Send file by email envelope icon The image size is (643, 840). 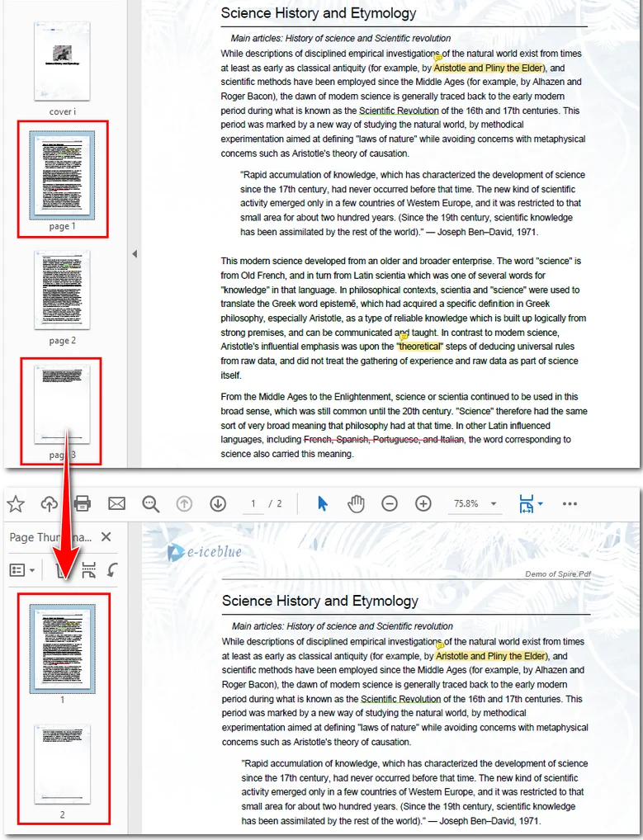pyautogui.click(x=117, y=503)
